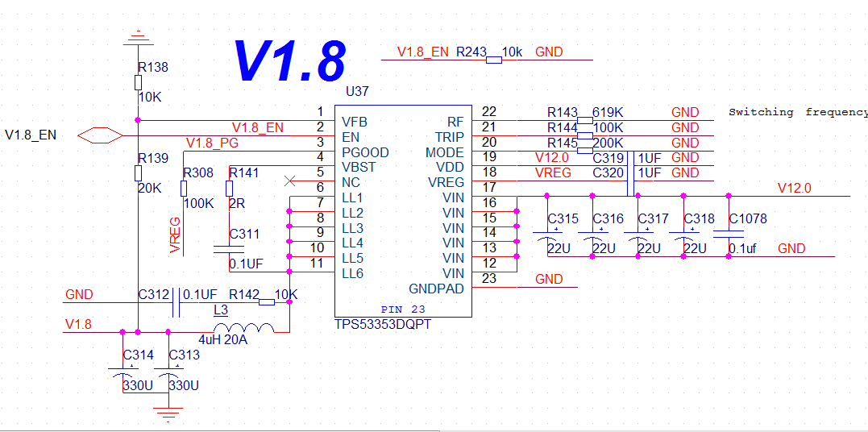This screenshot has width=868, height=432.
Task: Select the 20K value under R139
Action: [149, 189]
